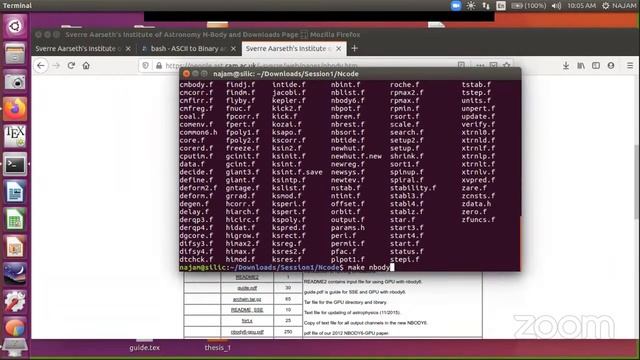
Task: Open the Firefox account menu
Action: coord(611,65)
